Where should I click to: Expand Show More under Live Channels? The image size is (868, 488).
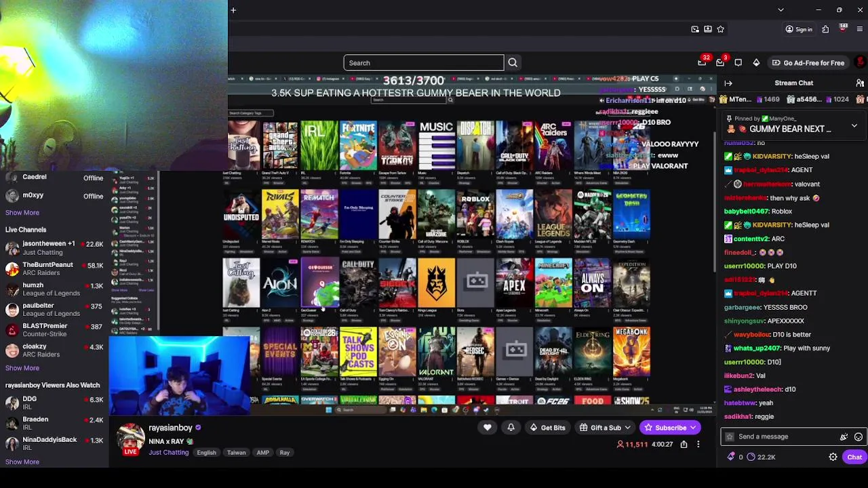click(22, 368)
